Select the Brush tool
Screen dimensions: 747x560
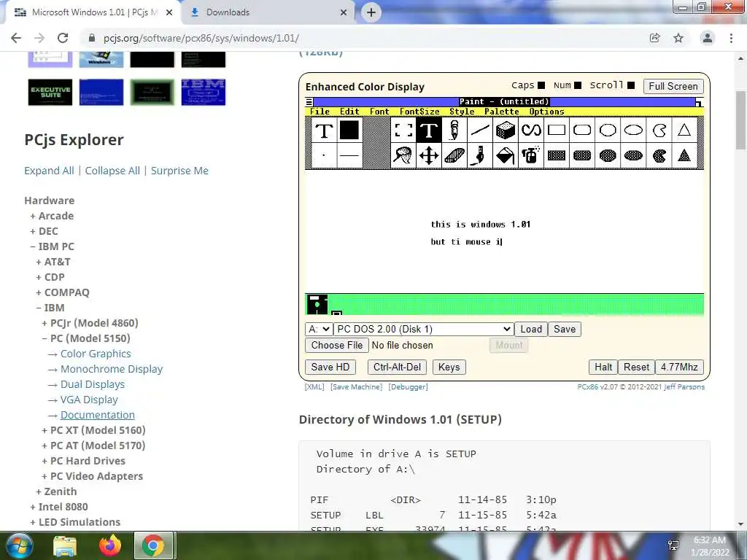coord(480,155)
